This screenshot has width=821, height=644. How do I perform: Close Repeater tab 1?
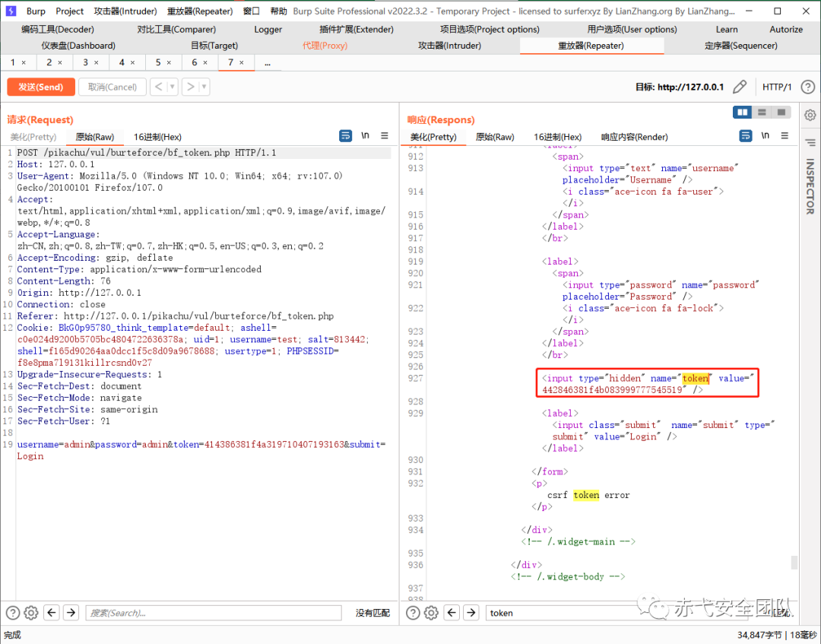tap(24, 62)
